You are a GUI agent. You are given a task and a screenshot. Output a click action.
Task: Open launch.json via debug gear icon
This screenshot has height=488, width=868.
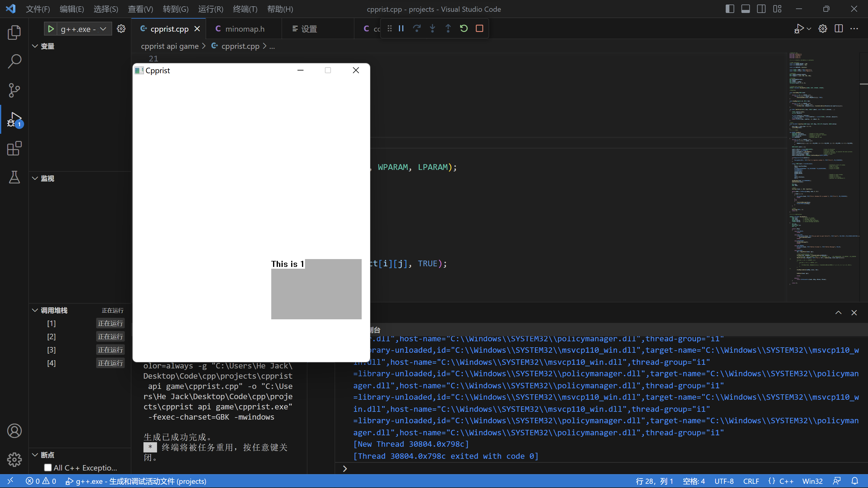[121, 29]
